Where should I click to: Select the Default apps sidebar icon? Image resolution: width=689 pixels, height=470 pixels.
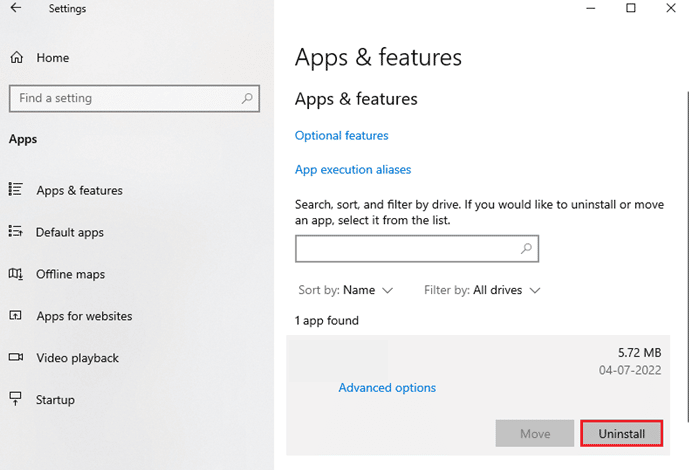pyautogui.click(x=16, y=232)
